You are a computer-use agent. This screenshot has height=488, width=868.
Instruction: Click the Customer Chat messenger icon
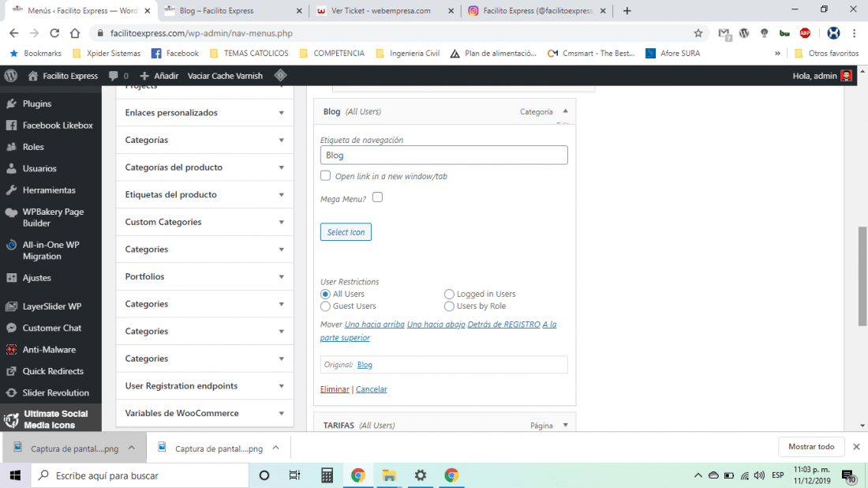click(11, 328)
